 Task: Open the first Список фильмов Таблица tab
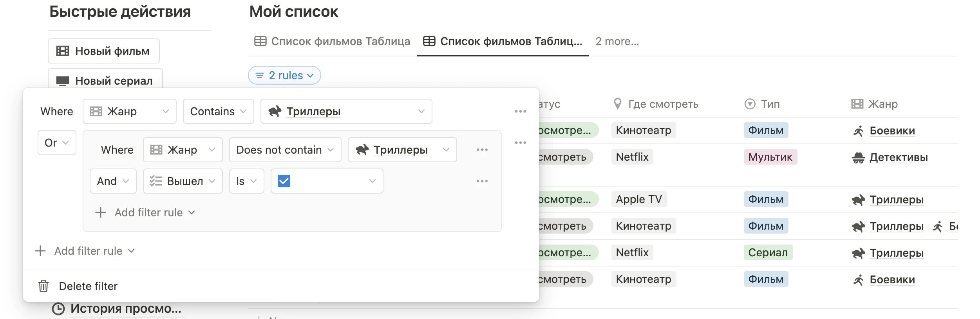332,41
